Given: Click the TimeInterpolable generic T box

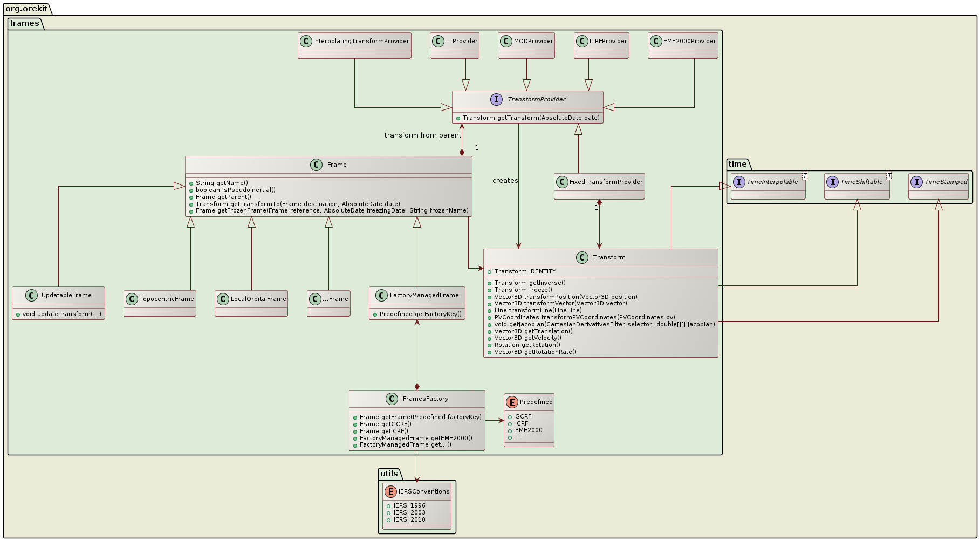Looking at the screenshot, I should point(804,176).
